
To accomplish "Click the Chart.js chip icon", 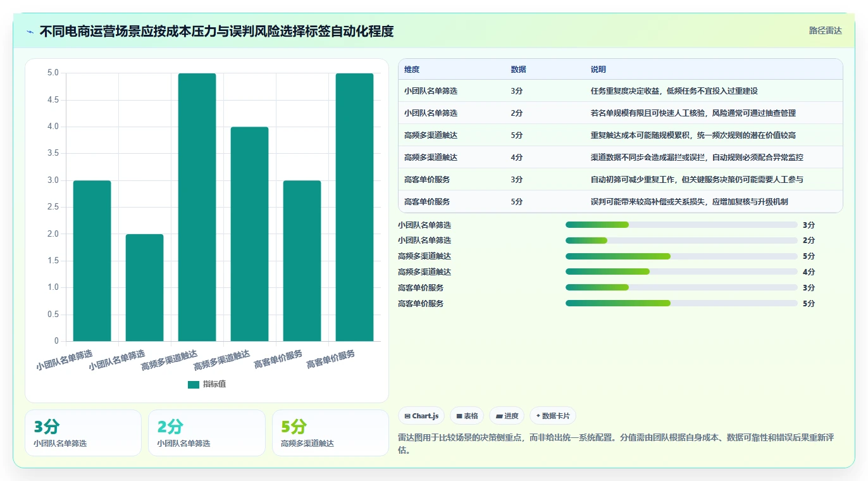I will click(407, 416).
